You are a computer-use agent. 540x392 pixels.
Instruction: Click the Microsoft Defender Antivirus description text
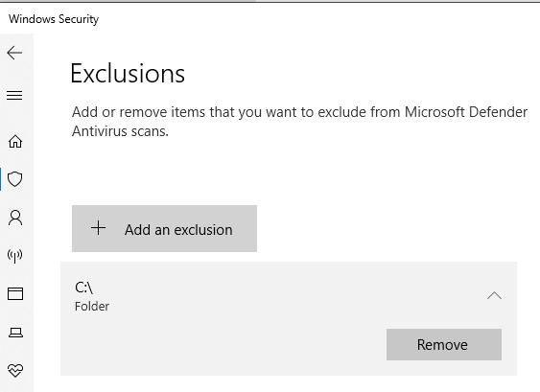click(x=299, y=122)
